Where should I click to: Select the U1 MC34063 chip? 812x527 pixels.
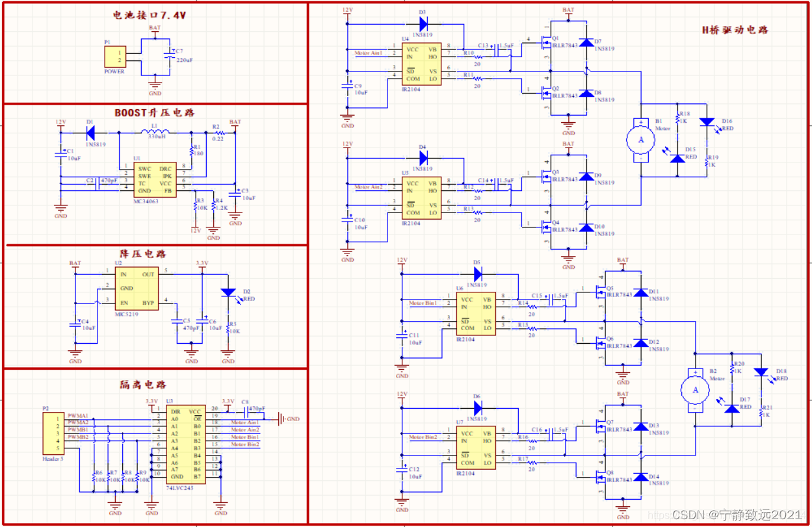[155, 179]
